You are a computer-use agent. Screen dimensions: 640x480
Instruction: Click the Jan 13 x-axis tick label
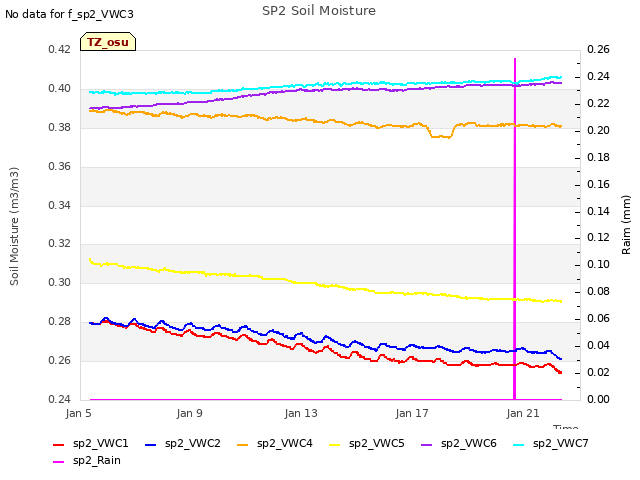(301, 413)
